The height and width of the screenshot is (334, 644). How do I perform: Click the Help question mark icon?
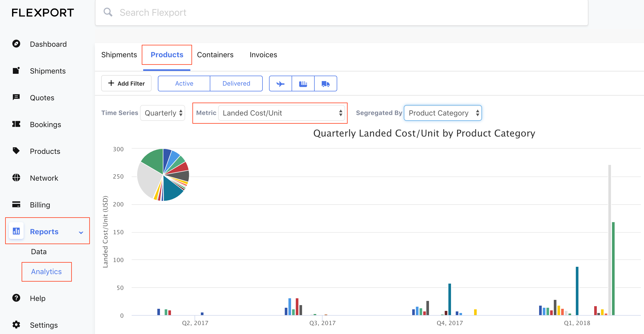click(x=16, y=298)
